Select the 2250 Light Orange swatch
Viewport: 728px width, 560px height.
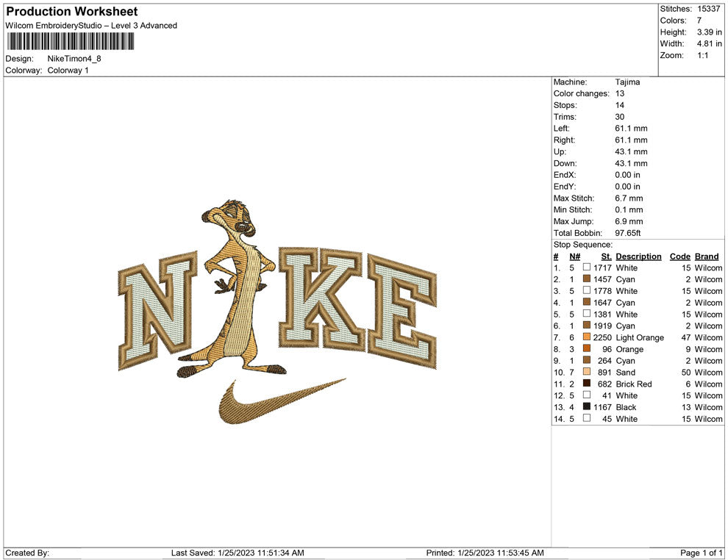point(587,337)
